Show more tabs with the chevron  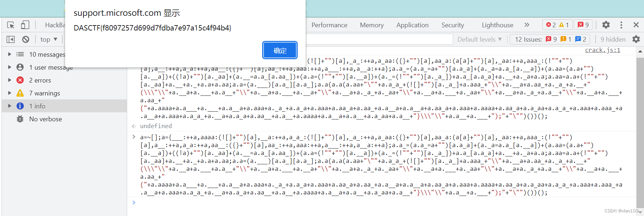click(x=527, y=25)
